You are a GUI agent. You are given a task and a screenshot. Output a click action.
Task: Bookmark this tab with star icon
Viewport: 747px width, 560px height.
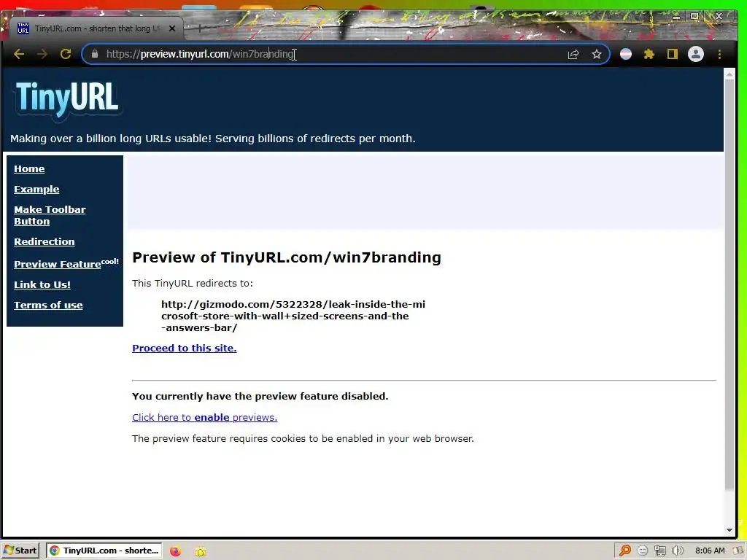point(597,54)
